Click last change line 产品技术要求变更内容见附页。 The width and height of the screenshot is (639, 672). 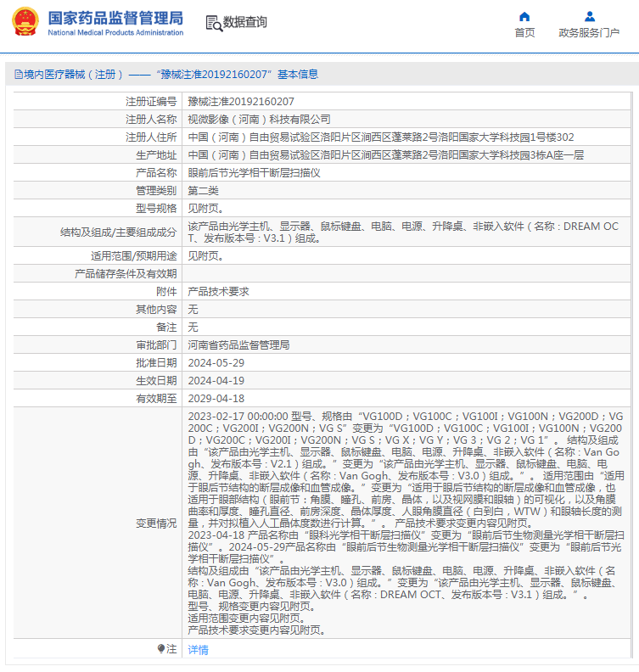coord(257,630)
